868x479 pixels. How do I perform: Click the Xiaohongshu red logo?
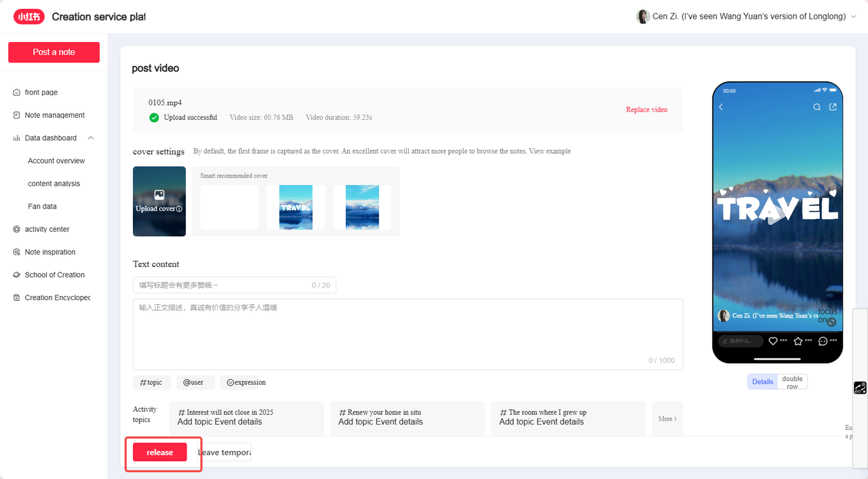click(28, 16)
